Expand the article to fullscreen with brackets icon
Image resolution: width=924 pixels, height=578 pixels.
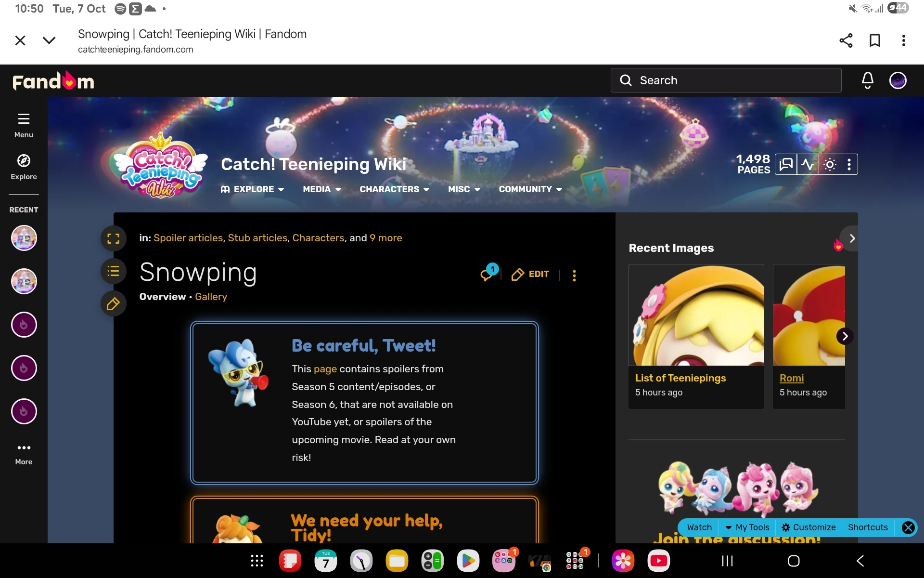tap(113, 238)
